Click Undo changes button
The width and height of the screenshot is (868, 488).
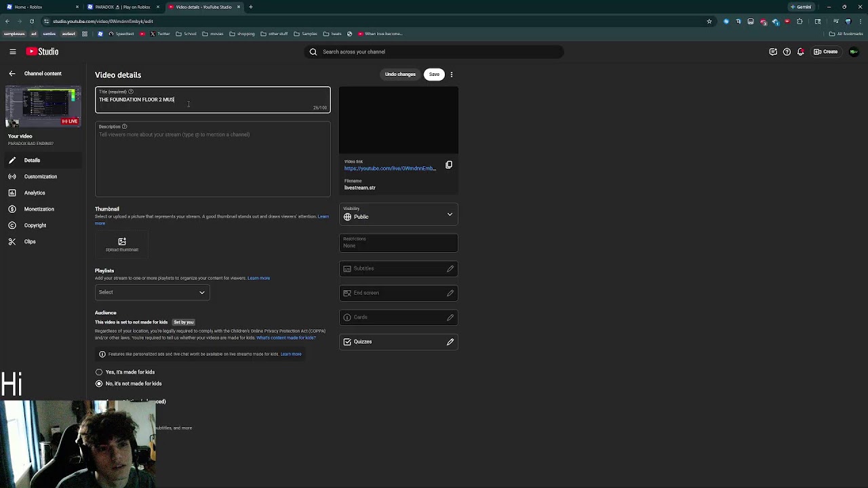pos(400,75)
